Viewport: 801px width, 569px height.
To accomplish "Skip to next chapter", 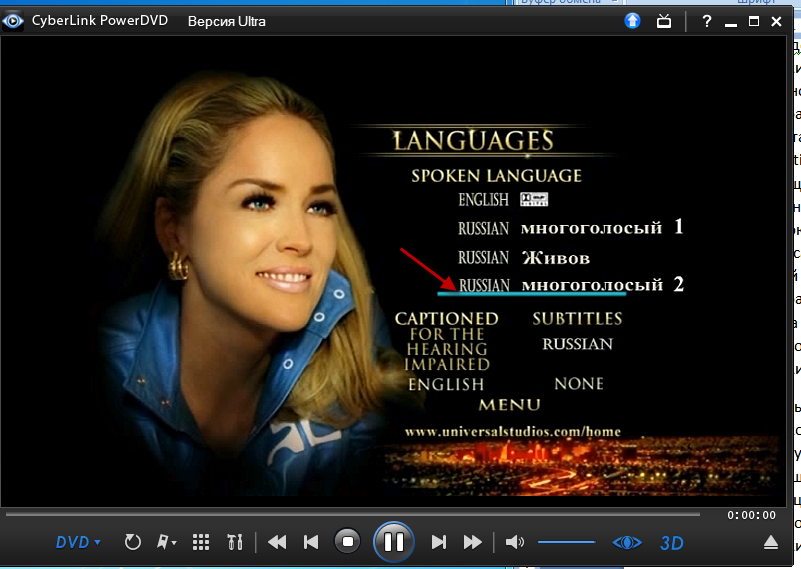I will [439, 542].
